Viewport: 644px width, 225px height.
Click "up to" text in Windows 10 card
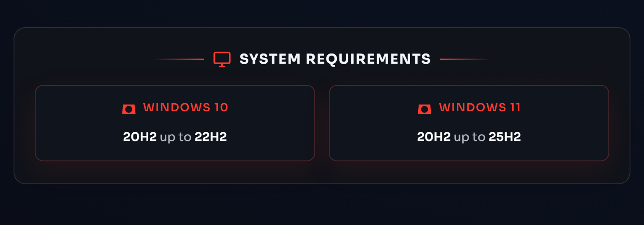(175, 137)
